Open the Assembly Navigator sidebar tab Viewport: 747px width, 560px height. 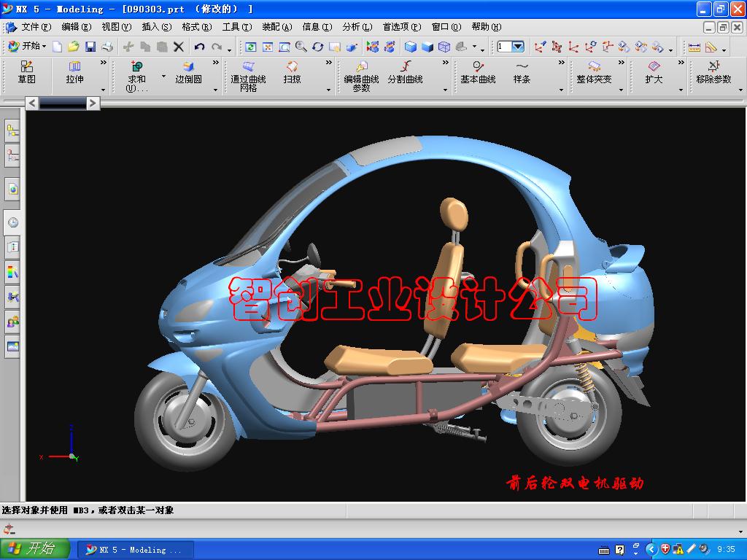(12, 131)
